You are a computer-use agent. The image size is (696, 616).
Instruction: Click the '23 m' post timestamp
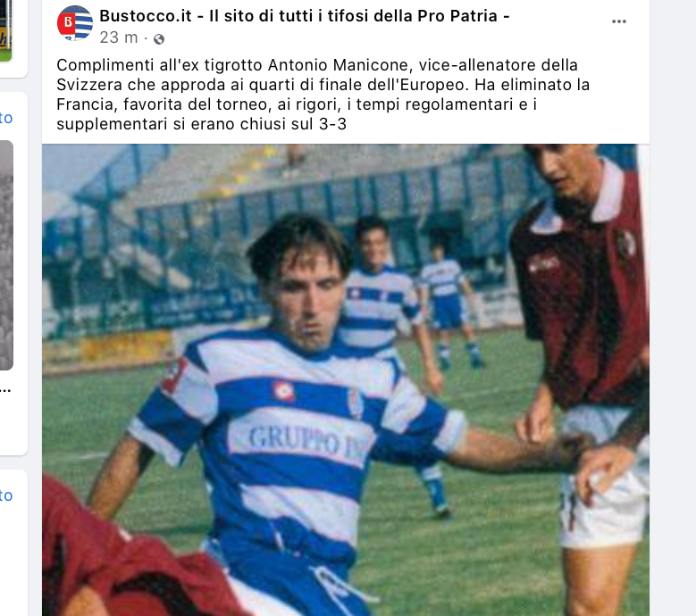[x=118, y=37]
